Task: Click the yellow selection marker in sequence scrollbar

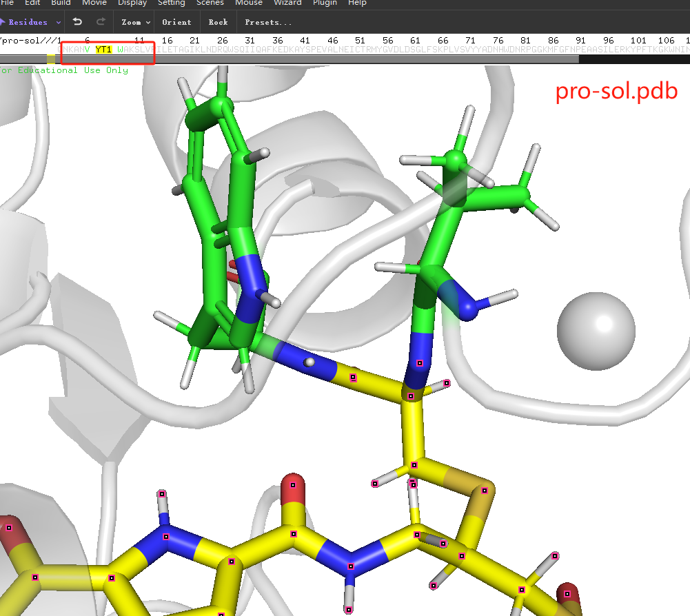Action: pyautogui.click(x=51, y=59)
